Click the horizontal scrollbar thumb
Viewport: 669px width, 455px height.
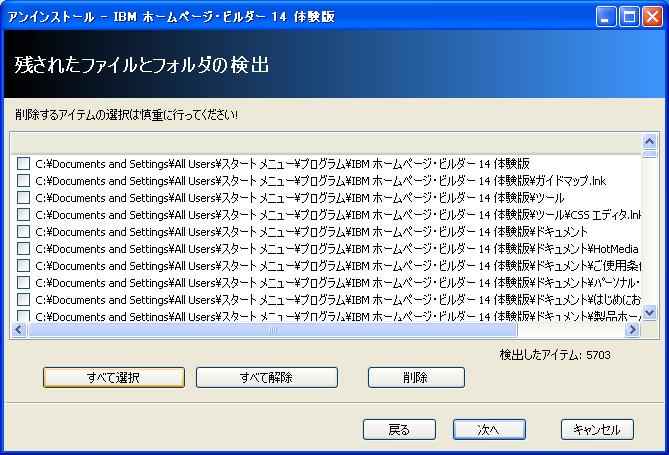[x=273, y=330]
